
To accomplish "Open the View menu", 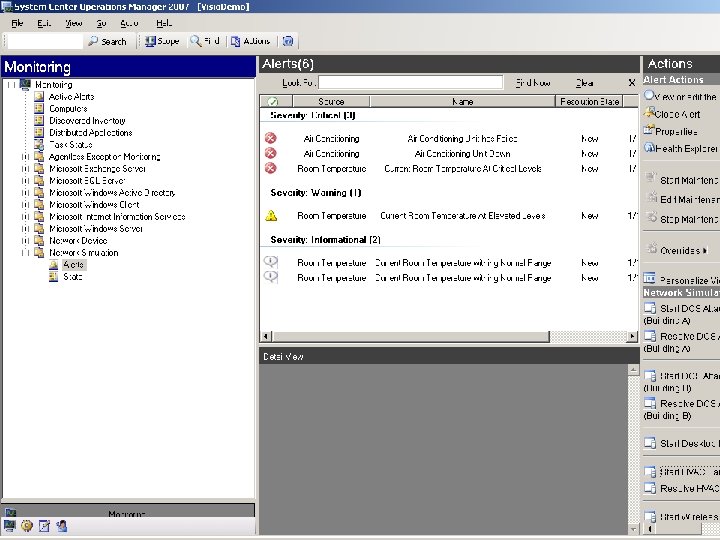I will click(73, 23).
